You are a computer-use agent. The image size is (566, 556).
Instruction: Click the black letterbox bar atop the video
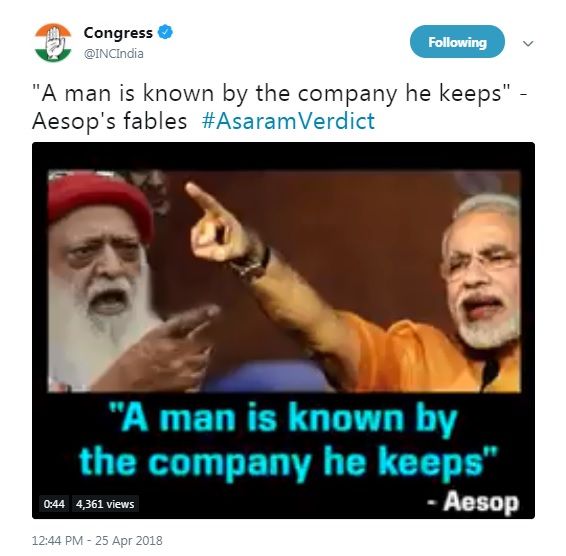283,156
